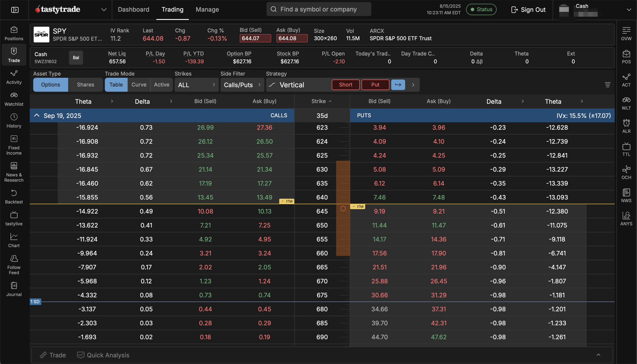
Task: Click the symbol search field
Action: (x=318, y=9)
